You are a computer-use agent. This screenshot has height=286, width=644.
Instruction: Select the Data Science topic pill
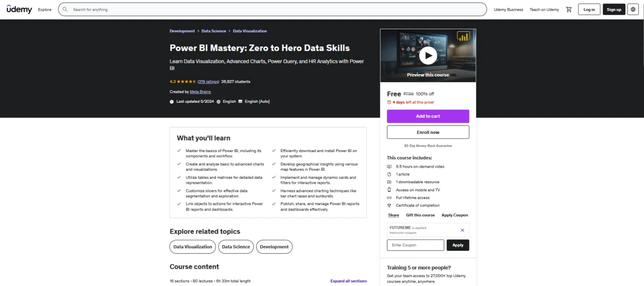pos(236,247)
